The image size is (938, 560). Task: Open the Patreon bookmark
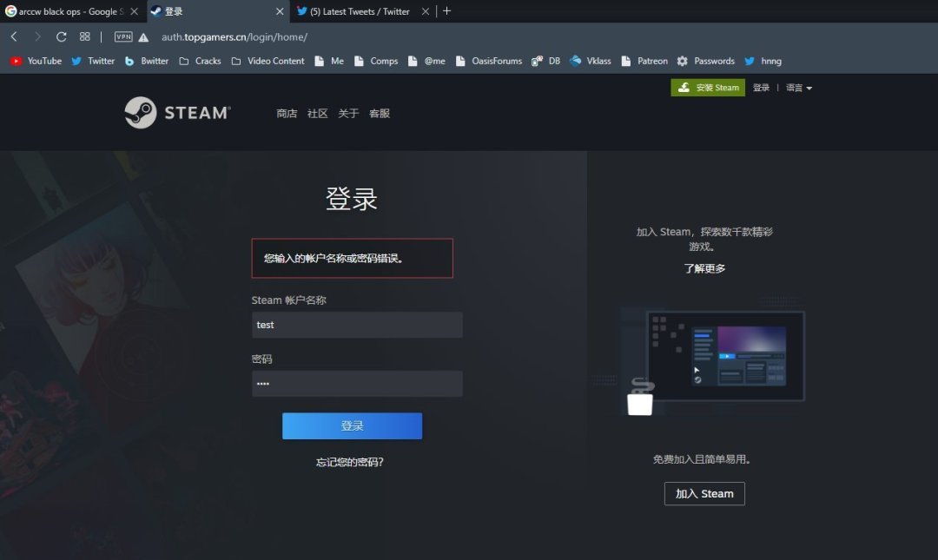coord(644,61)
